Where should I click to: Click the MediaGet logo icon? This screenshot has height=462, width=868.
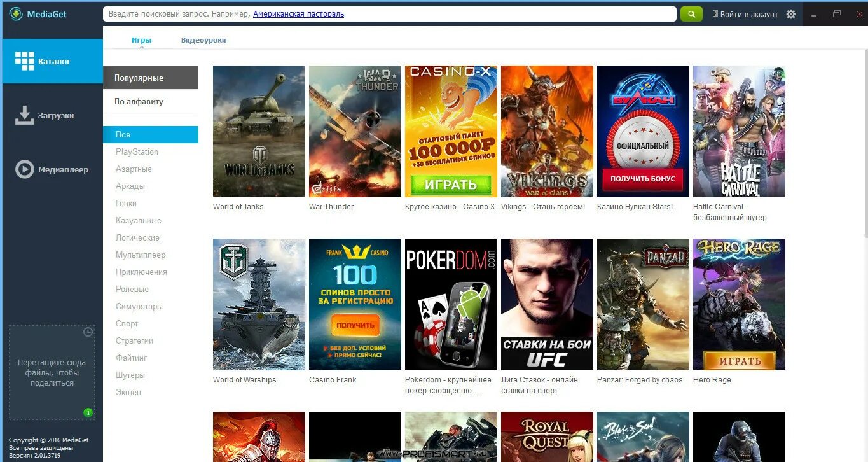tap(16, 14)
